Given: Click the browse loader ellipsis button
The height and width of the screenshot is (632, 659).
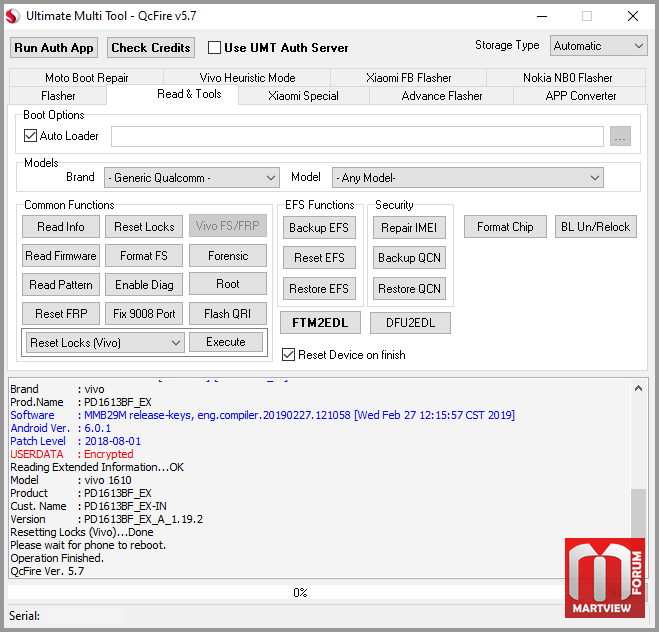Looking at the screenshot, I should (620, 136).
